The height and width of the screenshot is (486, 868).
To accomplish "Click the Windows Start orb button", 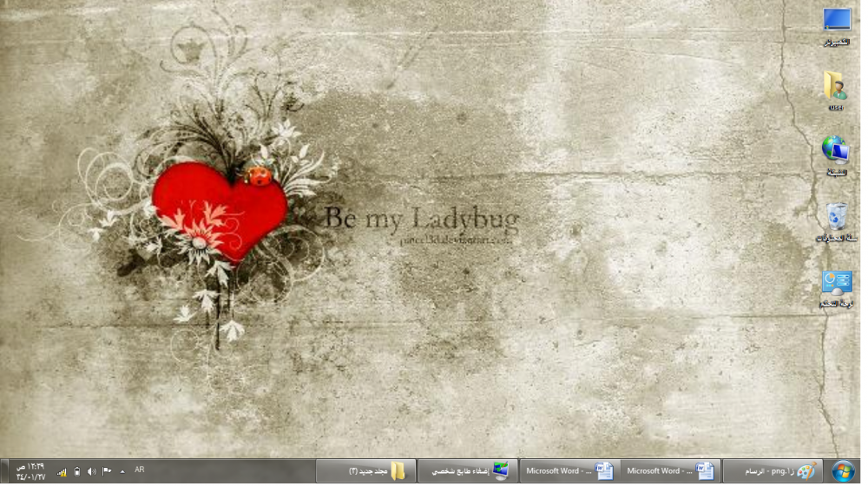I will [842, 471].
